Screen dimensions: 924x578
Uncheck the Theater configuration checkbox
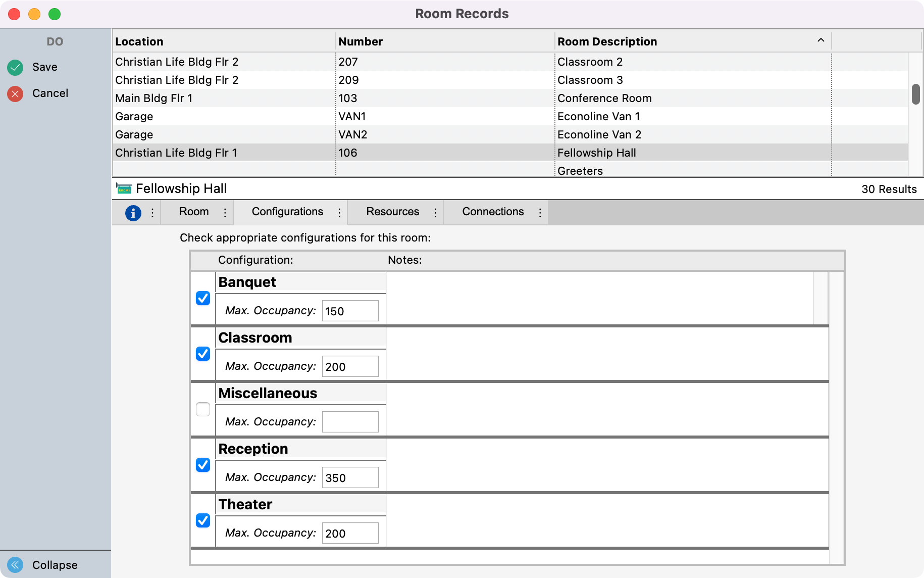pyautogui.click(x=203, y=520)
